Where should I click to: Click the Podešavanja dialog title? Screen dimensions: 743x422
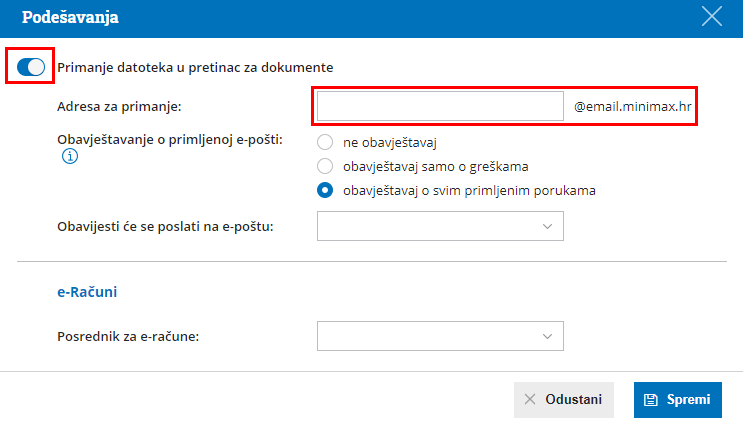click(x=66, y=17)
